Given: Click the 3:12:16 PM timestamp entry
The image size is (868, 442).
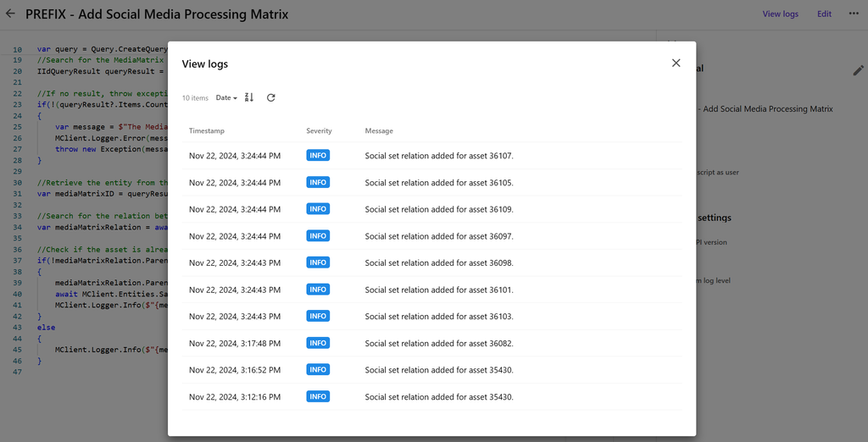Looking at the screenshot, I should tap(235, 397).
